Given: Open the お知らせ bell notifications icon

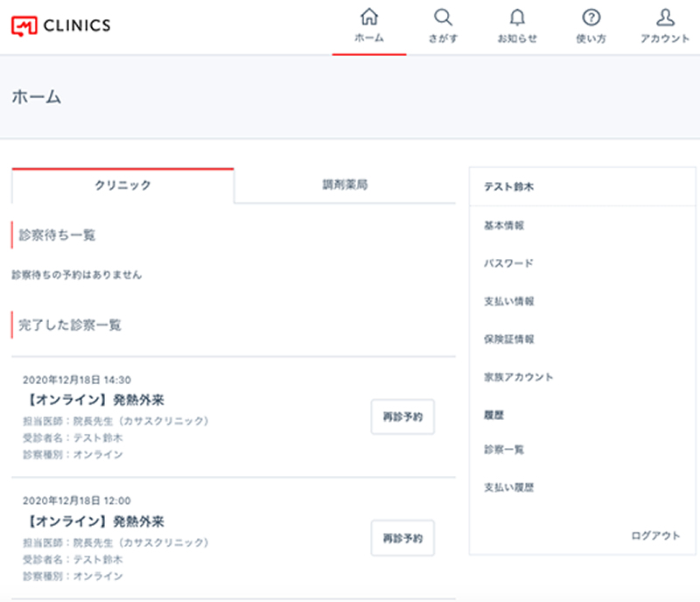Looking at the screenshot, I should point(517,17).
